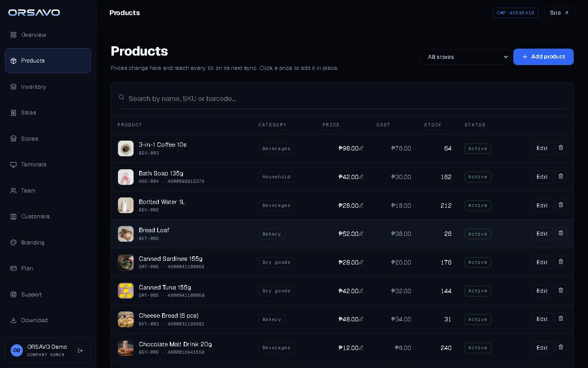Open the Stores page
The width and height of the screenshot is (588, 368).
48,139
